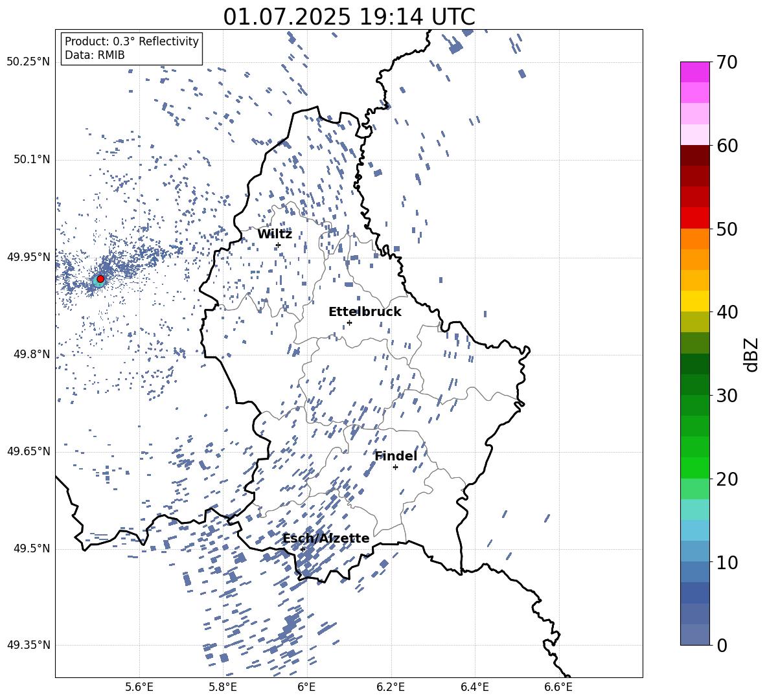
Task: Click the Findel station label
Action: (396, 456)
